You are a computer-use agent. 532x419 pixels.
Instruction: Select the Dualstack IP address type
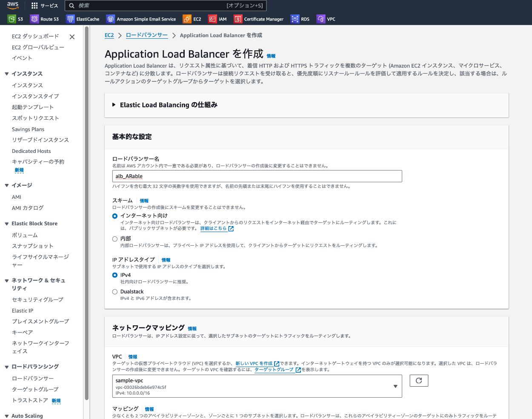tap(115, 292)
